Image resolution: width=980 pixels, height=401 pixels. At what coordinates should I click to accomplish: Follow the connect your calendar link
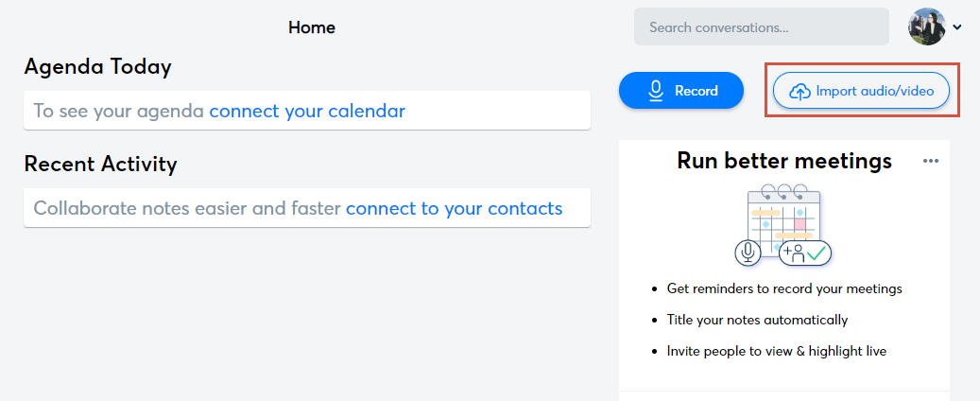(307, 111)
